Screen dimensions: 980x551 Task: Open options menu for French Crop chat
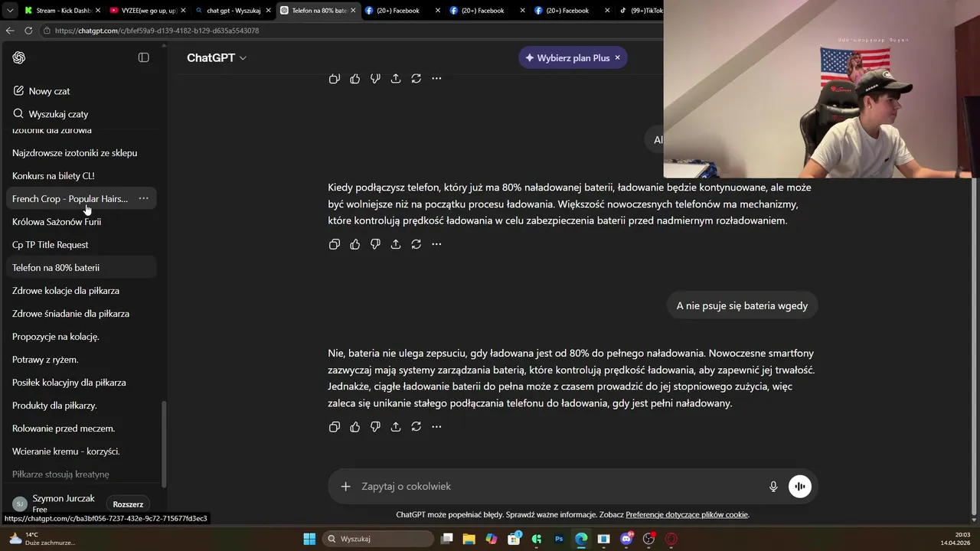pos(143,198)
